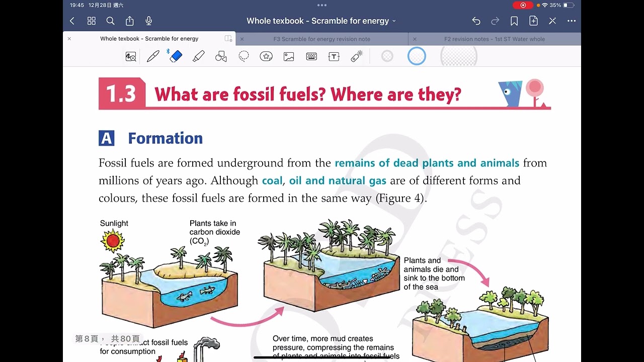Select the Shapes tool
644x362 pixels.
coord(221,56)
